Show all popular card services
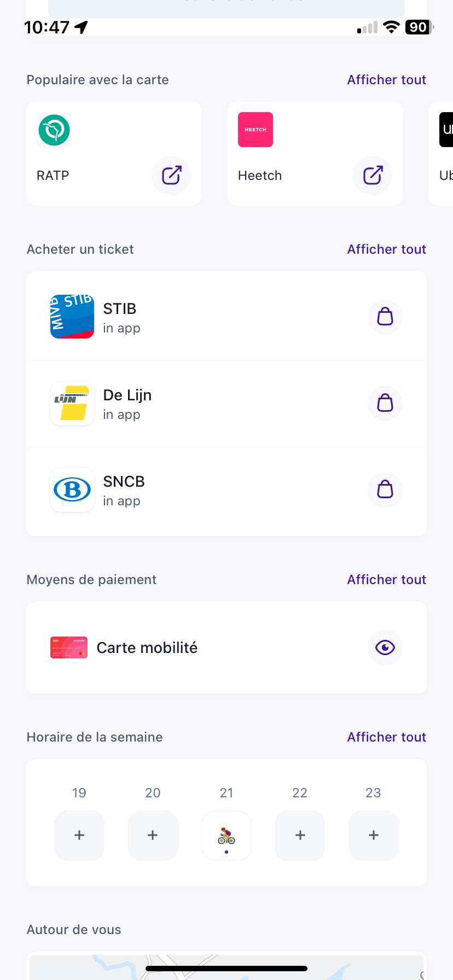Image resolution: width=453 pixels, height=980 pixels. point(386,80)
